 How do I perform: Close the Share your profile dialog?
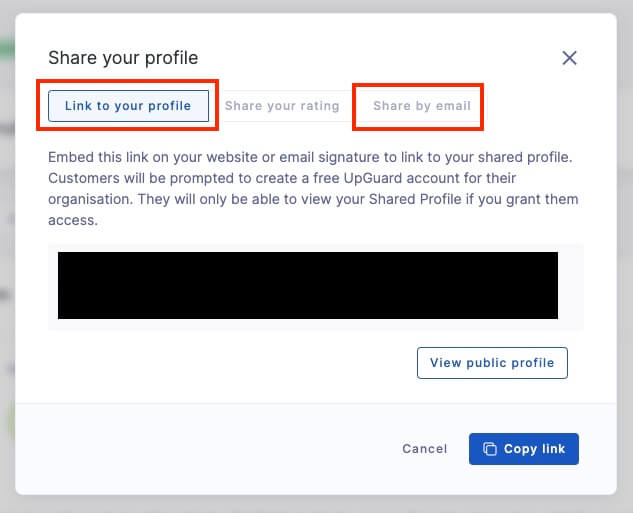(569, 58)
